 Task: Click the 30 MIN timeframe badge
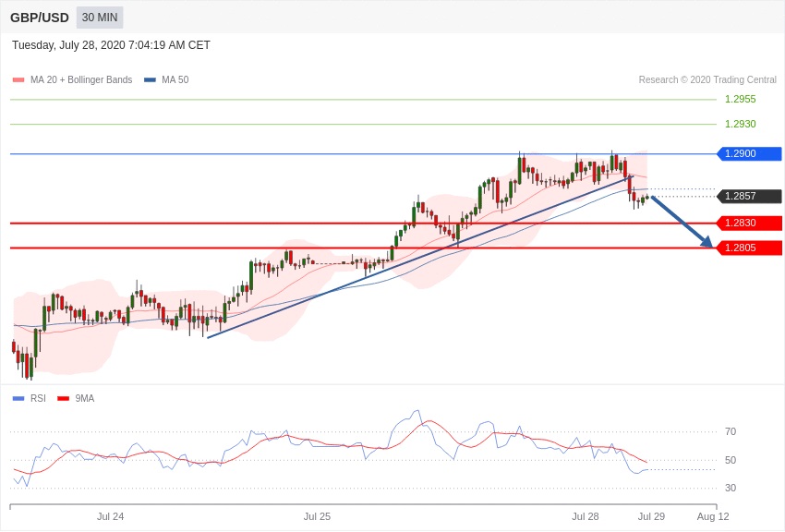click(x=100, y=18)
